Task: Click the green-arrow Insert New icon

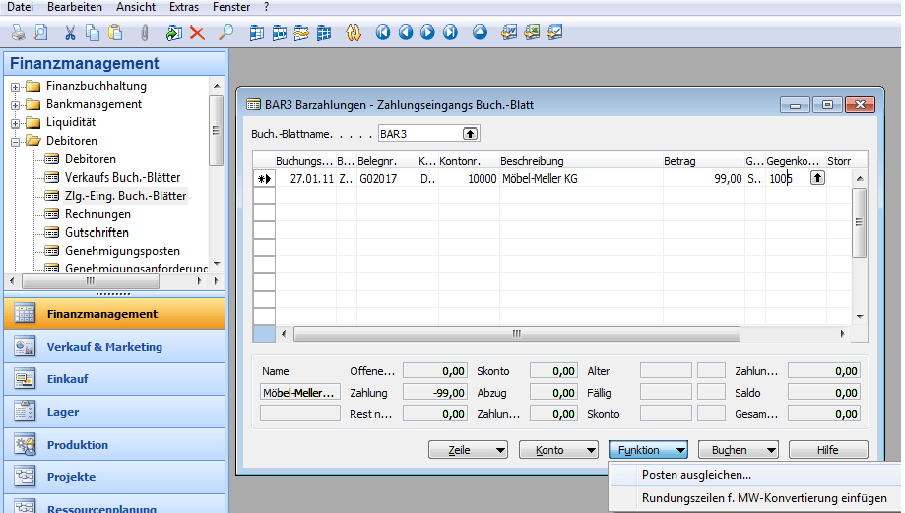Action: tap(173, 32)
